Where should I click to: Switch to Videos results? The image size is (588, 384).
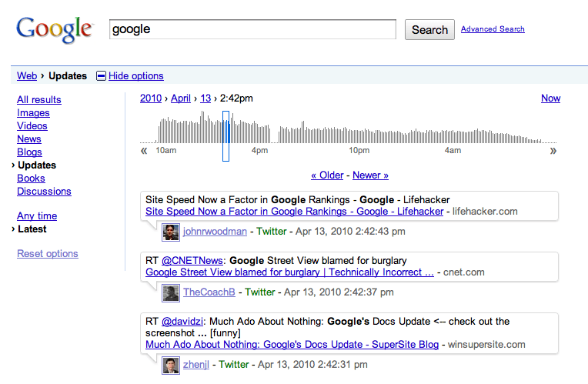(x=32, y=126)
